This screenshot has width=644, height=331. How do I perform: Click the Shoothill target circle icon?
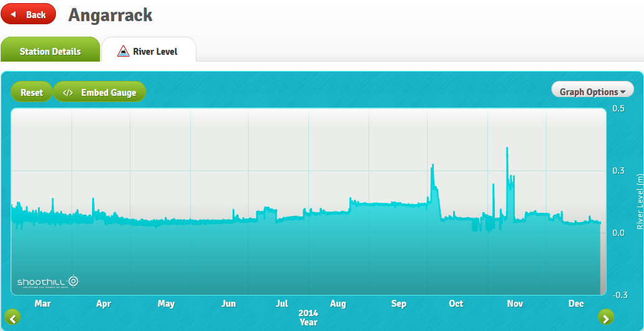point(73,281)
